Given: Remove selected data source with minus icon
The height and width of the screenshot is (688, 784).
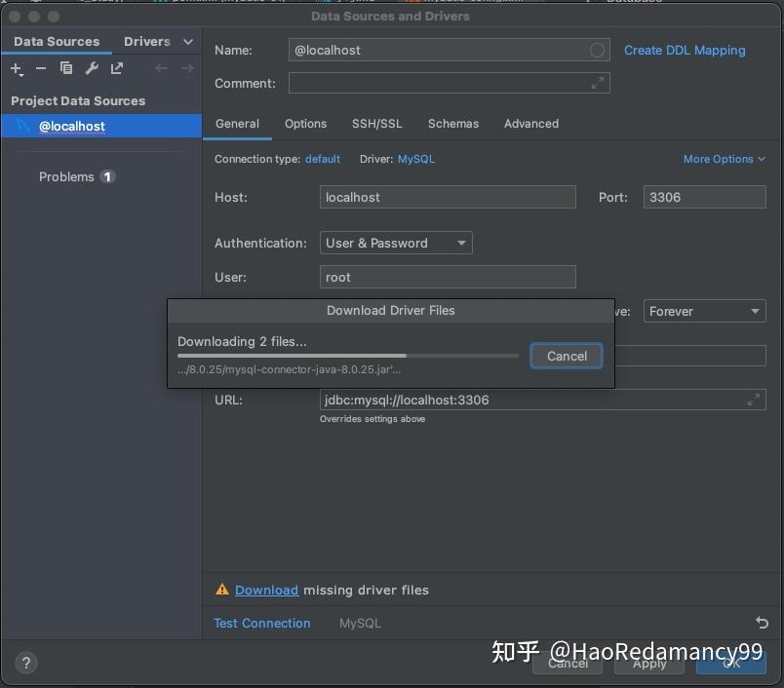Looking at the screenshot, I should tap(41, 68).
